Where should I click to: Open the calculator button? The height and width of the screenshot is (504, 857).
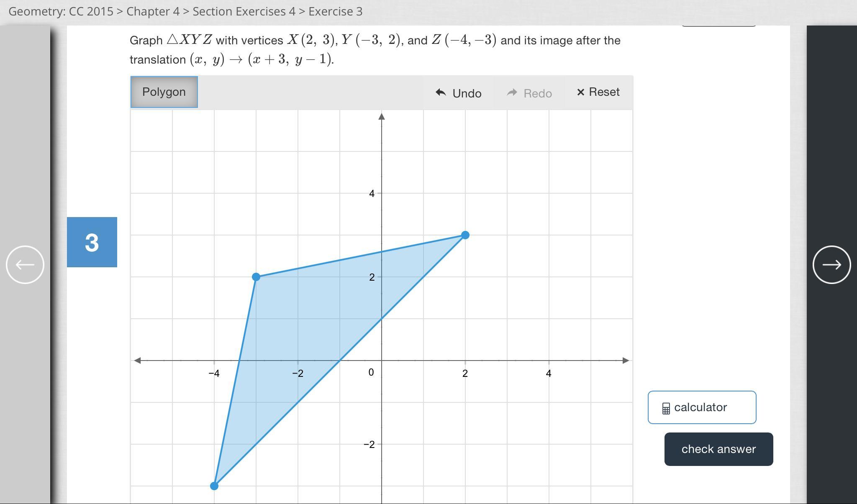pyautogui.click(x=702, y=407)
